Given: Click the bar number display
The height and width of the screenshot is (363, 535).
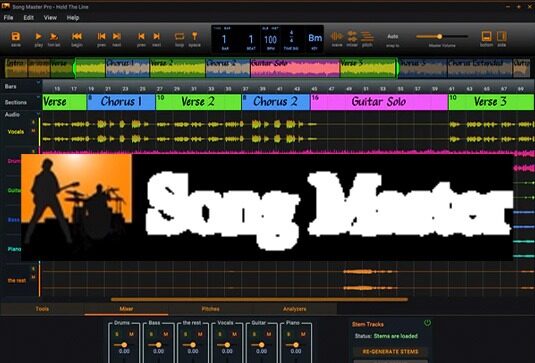Looking at the screenshot, I should 225,40.
